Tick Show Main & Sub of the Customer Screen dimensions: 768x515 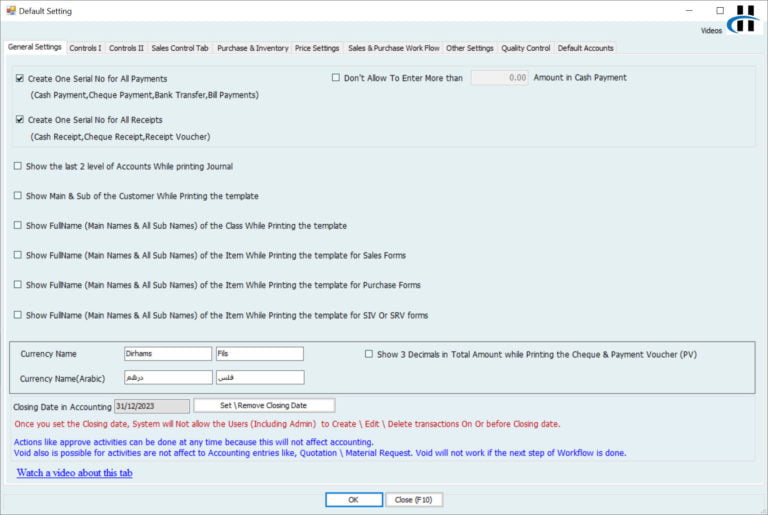[17, 196]
